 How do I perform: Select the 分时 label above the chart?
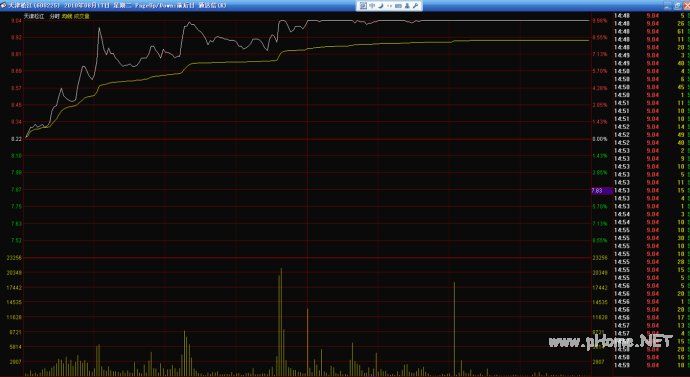point(54,16)
